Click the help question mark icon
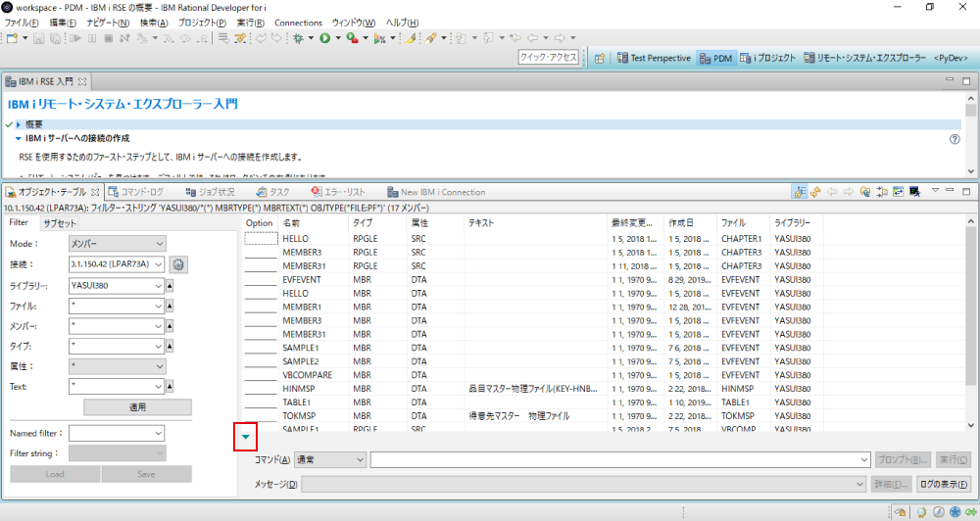The image size is (980, 521). coord(955,139)
